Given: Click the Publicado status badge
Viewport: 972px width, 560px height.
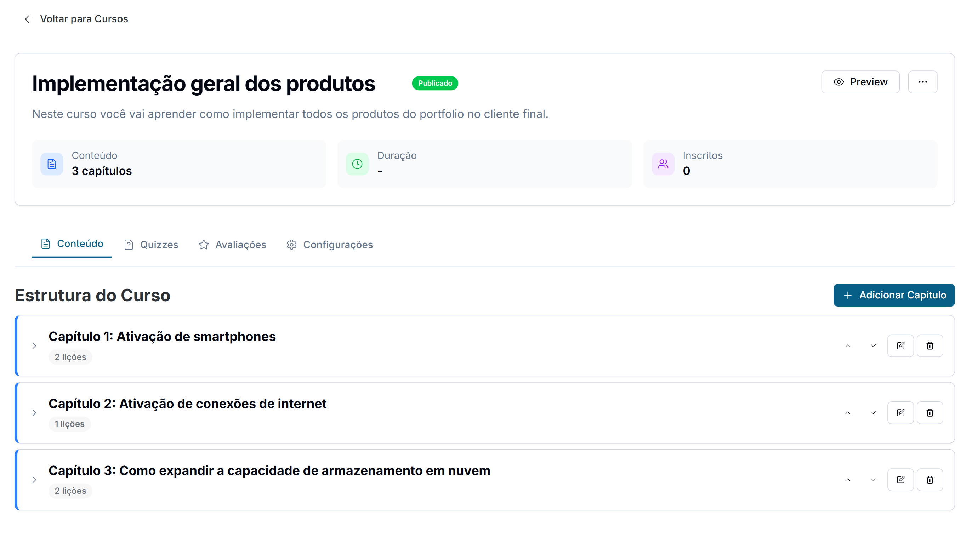Looking at the screenshot, I should pyautogui.click(x=434, y=83).
